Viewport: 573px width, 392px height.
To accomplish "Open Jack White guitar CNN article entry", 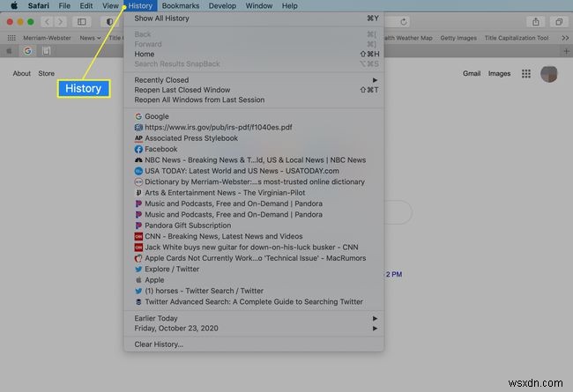I will click(x=254, y=248).
